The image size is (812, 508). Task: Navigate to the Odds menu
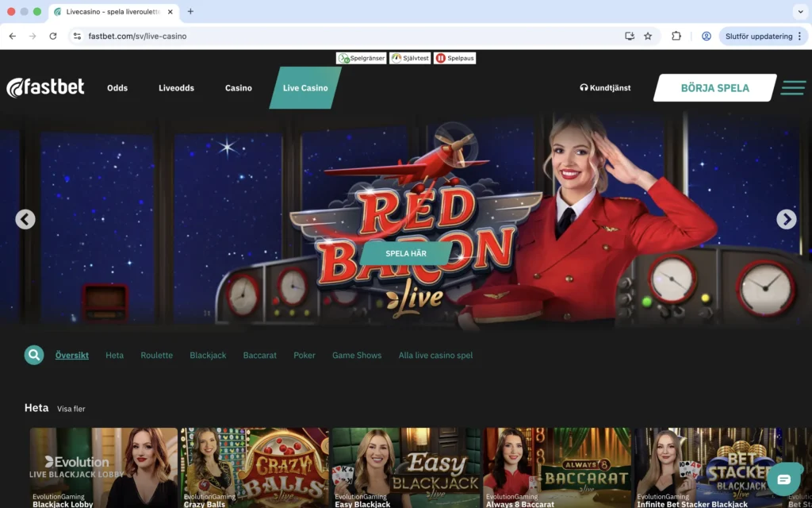click(x=117, y=88)
